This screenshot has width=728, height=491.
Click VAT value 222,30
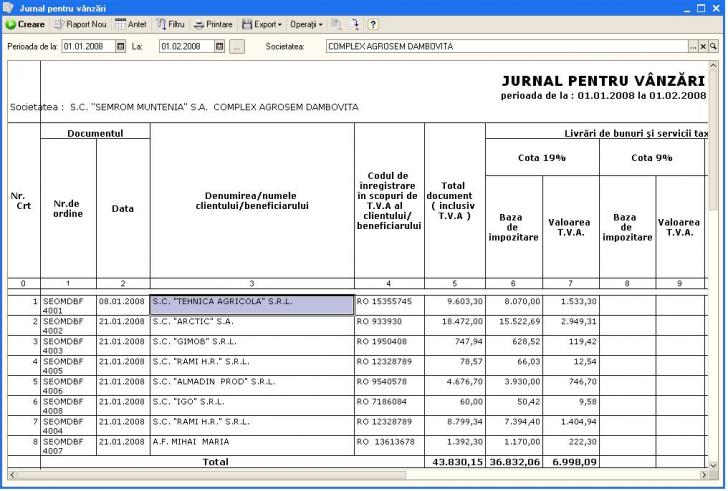click(571, 446)
